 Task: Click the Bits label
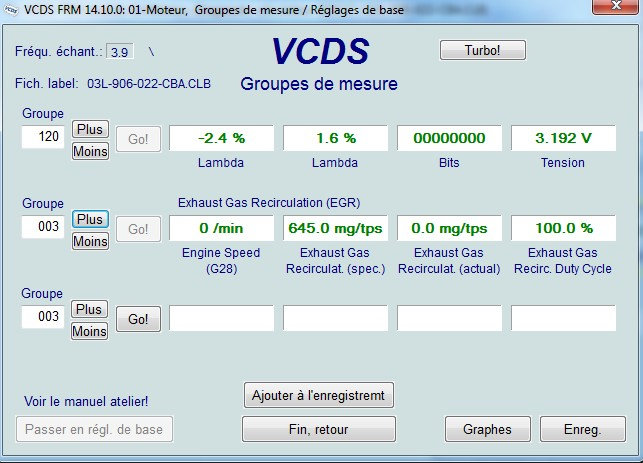coord(449,163)
